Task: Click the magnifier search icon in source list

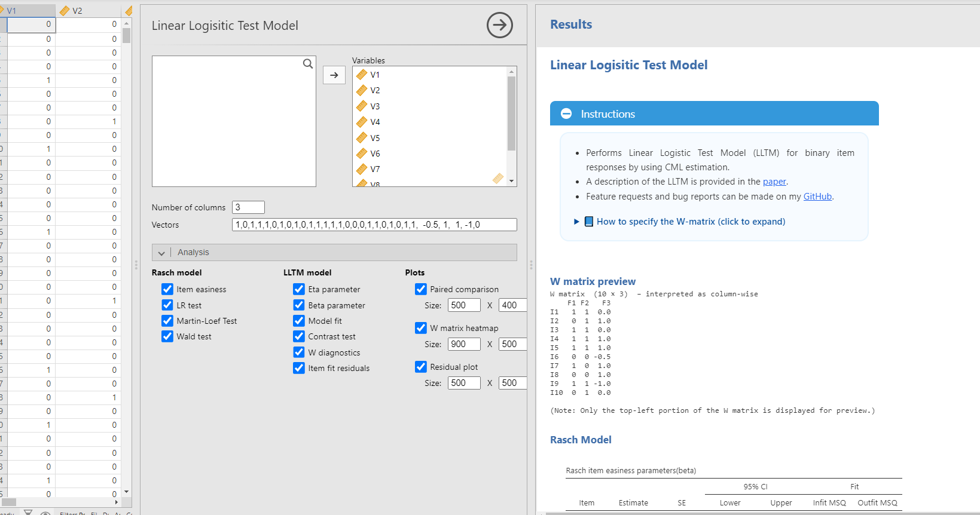Action: point(308,64)
